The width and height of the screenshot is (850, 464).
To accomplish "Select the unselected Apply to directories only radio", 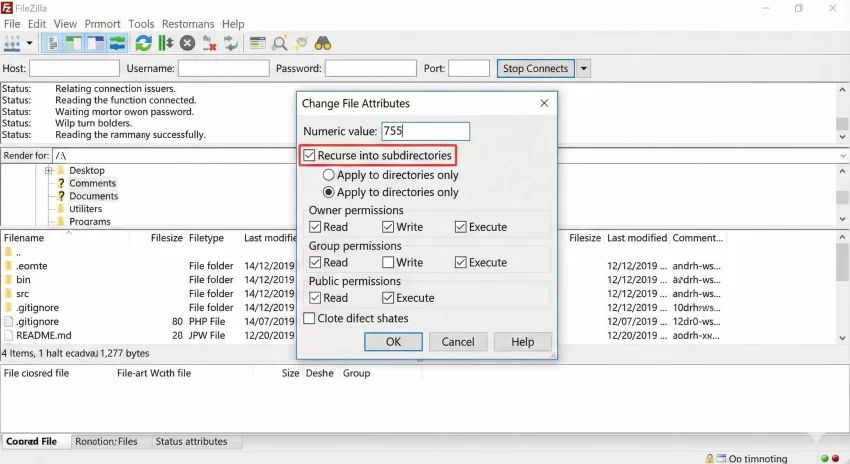I will 329,175.
